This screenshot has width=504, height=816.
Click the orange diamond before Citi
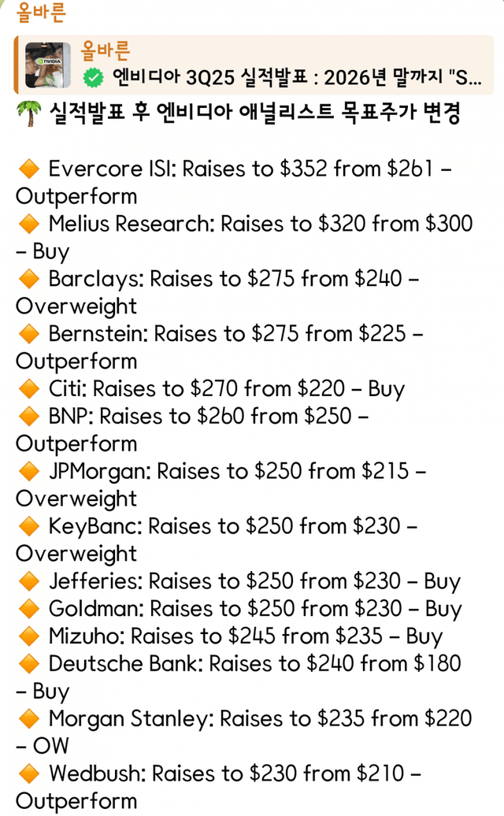point(28,388)
